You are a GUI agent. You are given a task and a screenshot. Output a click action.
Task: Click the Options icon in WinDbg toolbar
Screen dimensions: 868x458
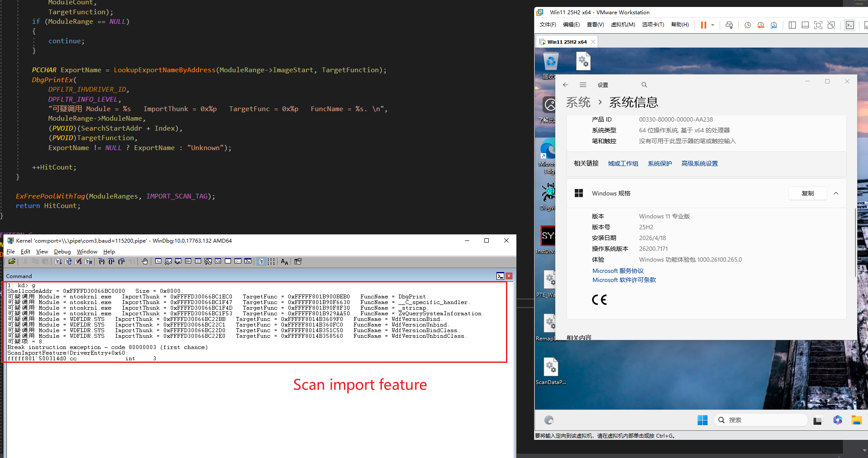pyautogui.click(x=298, y=261)
